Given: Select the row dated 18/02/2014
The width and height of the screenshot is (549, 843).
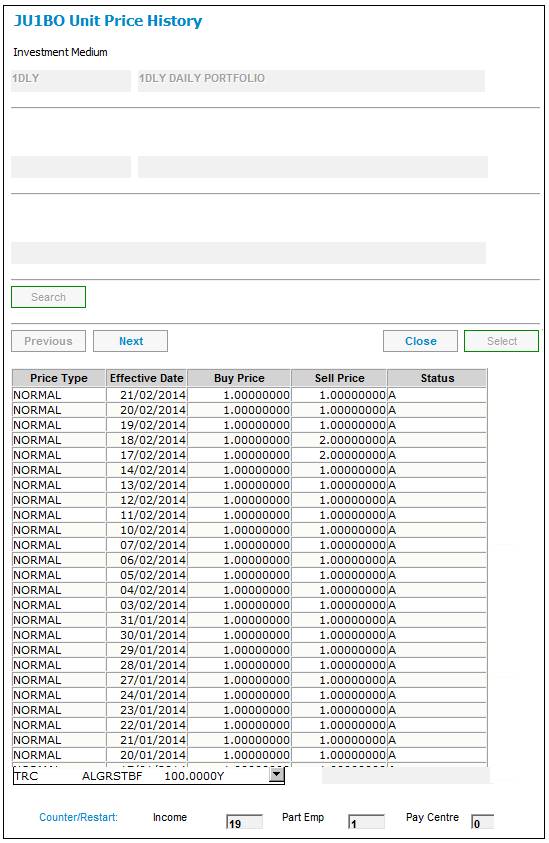Looking at the screenshot, I should [x=249, y=440].
